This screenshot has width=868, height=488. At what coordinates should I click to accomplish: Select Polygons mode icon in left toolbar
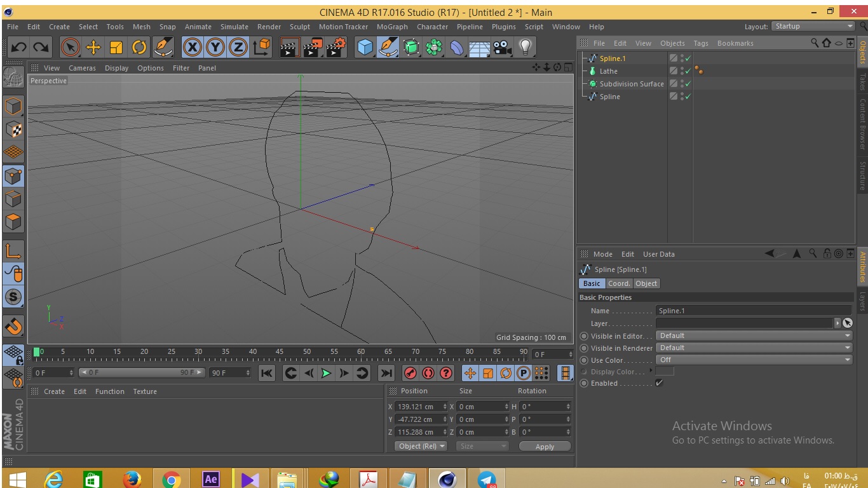(x=13, y=222)
